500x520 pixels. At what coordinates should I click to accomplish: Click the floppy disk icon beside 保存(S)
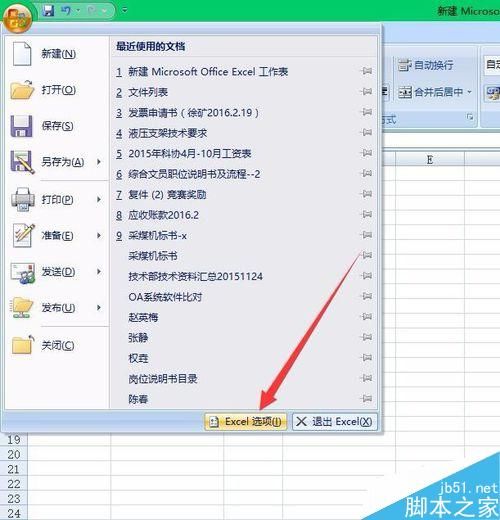pyautogui.click(x=21, y=126)
